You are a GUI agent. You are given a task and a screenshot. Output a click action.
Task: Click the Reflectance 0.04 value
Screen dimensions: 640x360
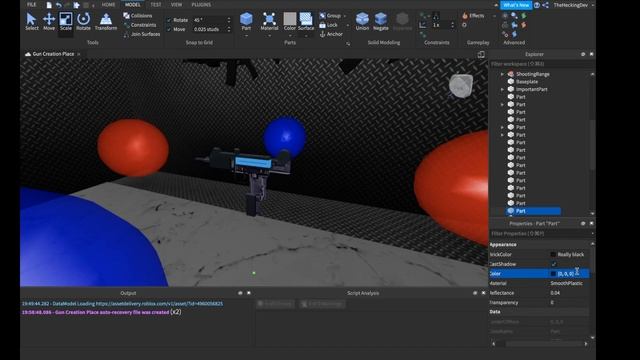tap(555, 293)
